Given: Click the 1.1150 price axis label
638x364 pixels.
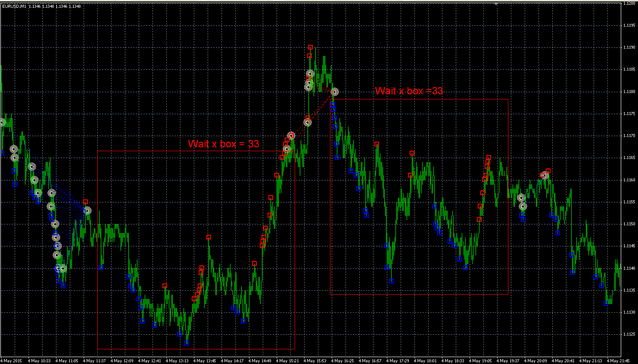Looking at the screenshot, I should point(629,224).
